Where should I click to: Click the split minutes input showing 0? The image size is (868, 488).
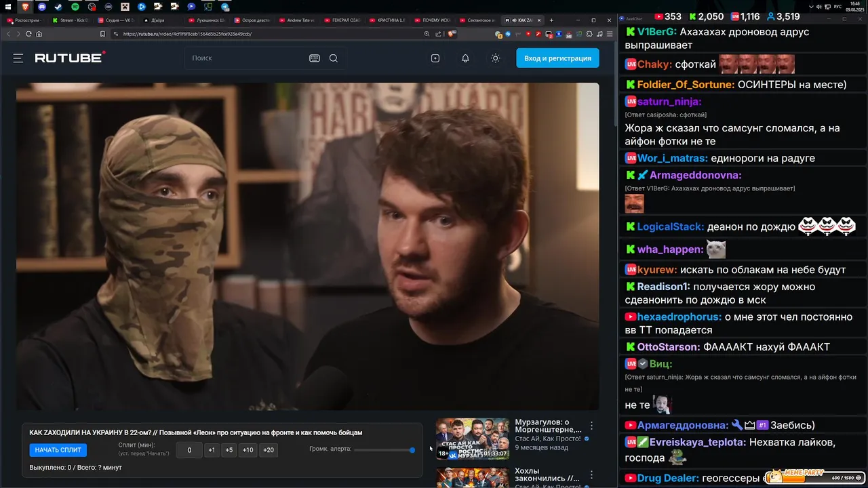point(189,450)
